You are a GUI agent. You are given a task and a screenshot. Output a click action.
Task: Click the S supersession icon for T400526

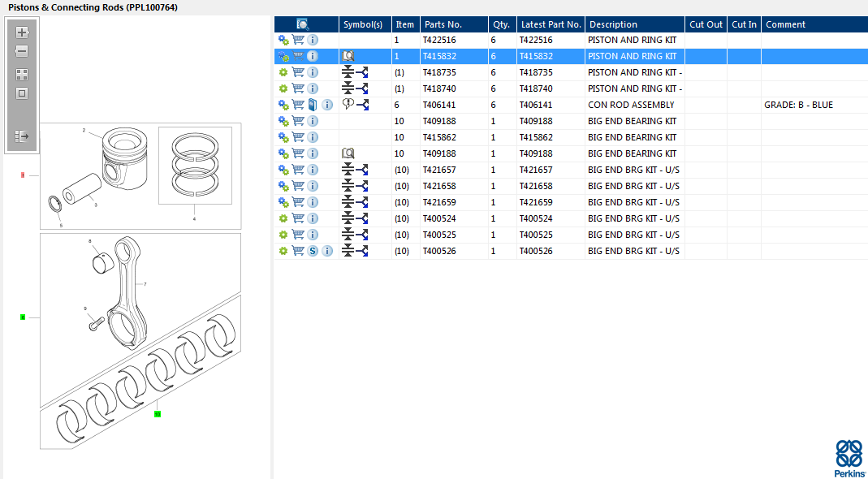pos(313,251)
